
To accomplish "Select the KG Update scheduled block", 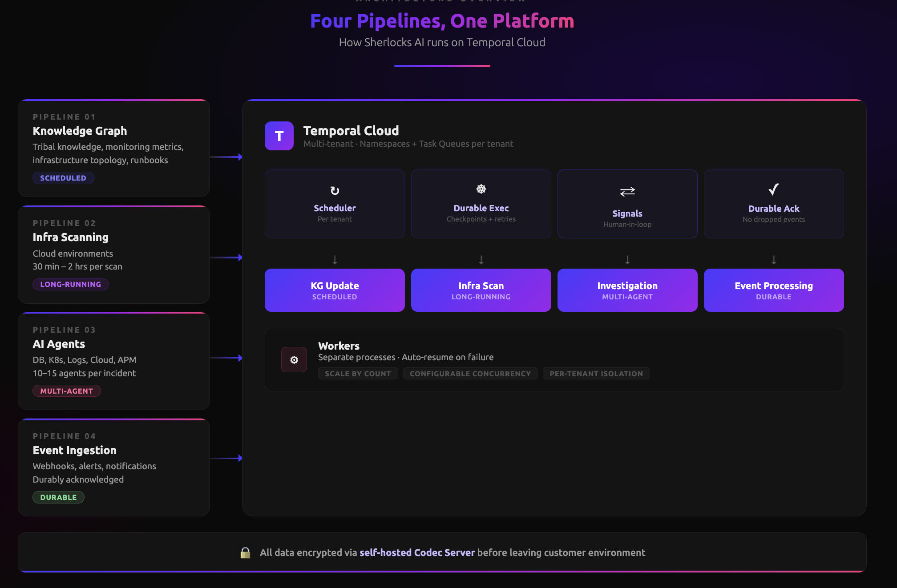I will click(335, 290).
